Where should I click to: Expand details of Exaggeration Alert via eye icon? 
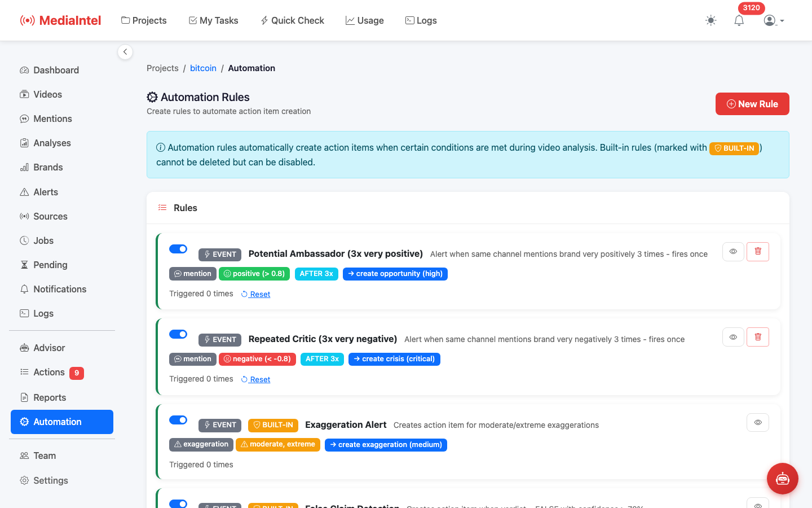point(757,422)
